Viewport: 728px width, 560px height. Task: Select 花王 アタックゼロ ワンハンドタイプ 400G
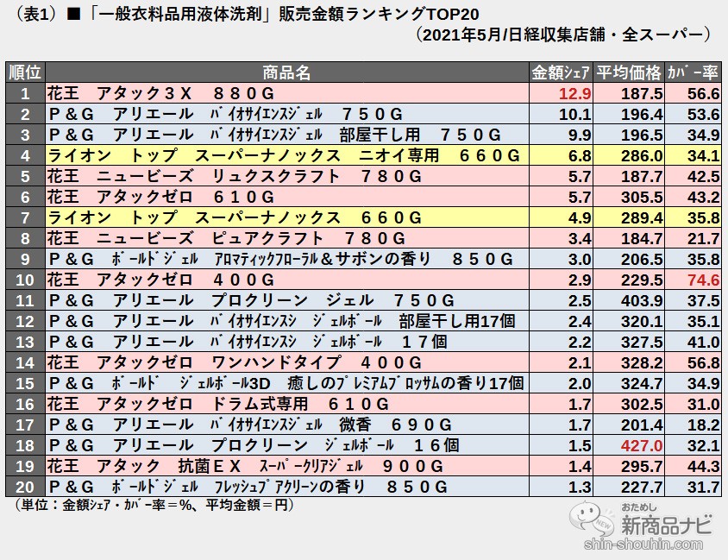(x=286, y=362)
